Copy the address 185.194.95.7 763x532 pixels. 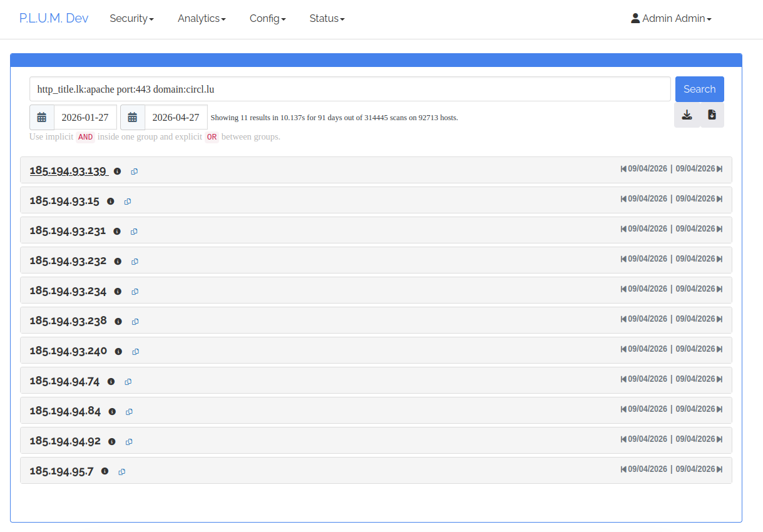pyautogui.click(x=122, y=472)
